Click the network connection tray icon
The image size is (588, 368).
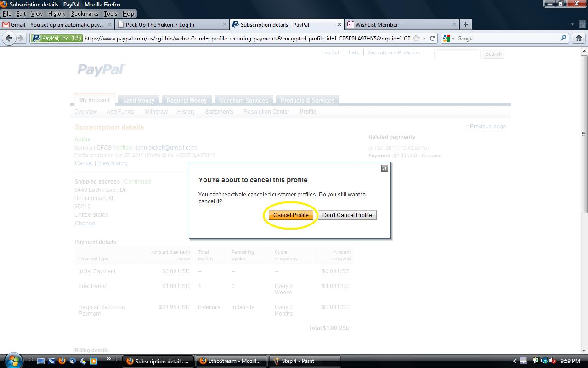click(544, 361)
